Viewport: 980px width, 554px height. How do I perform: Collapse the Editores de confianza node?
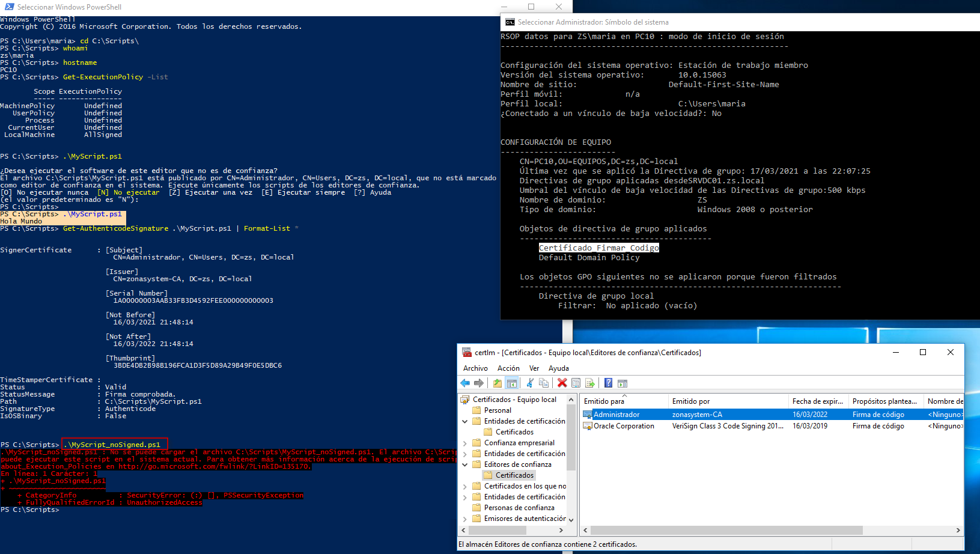tap(464, 465)
